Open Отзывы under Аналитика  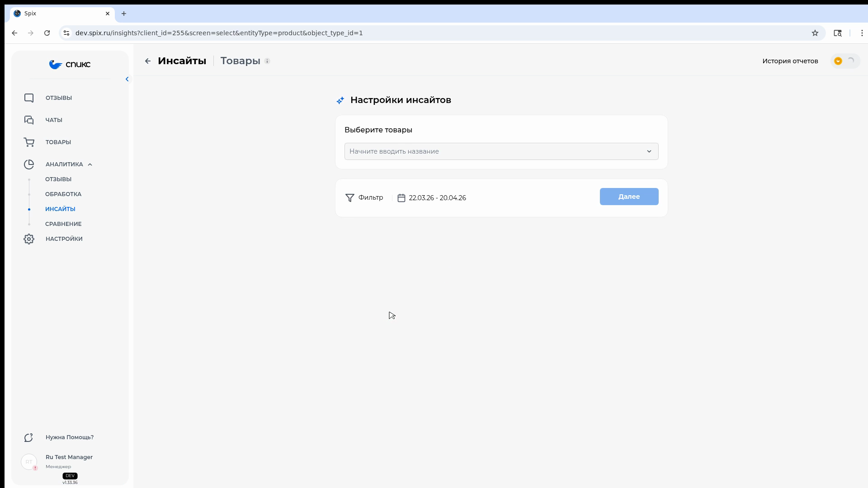58,179
